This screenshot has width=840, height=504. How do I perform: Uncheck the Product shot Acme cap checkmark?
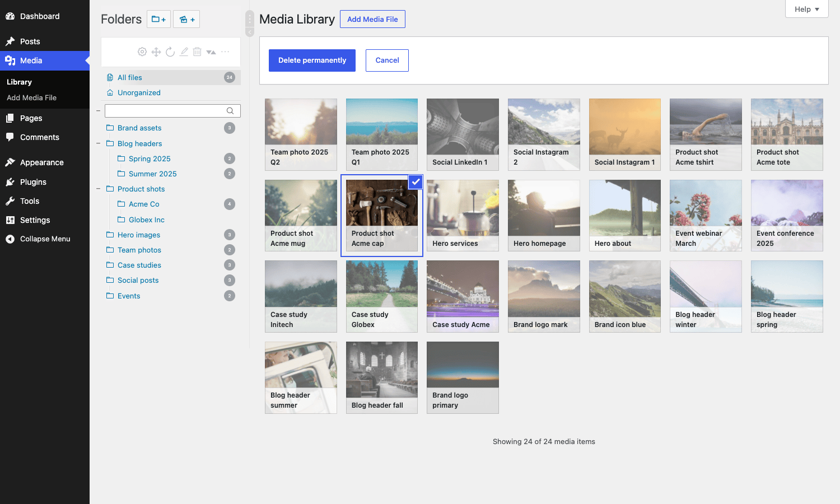click(x=416, y=182)
